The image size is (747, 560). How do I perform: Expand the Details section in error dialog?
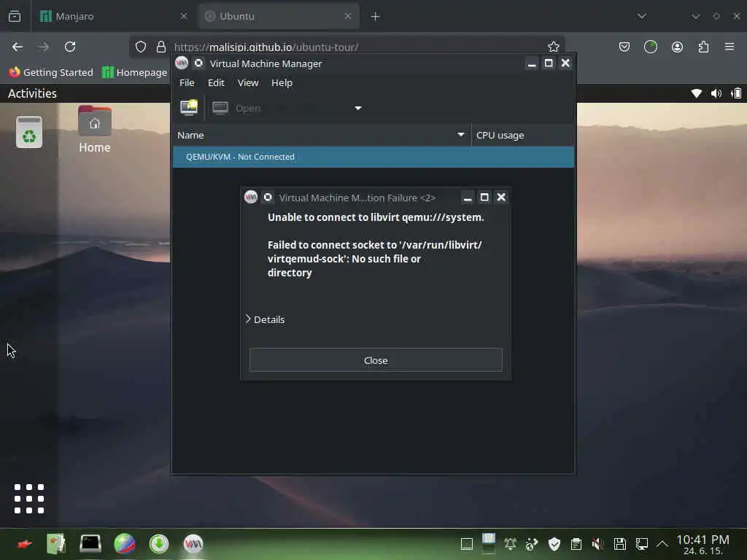point(266,319)
